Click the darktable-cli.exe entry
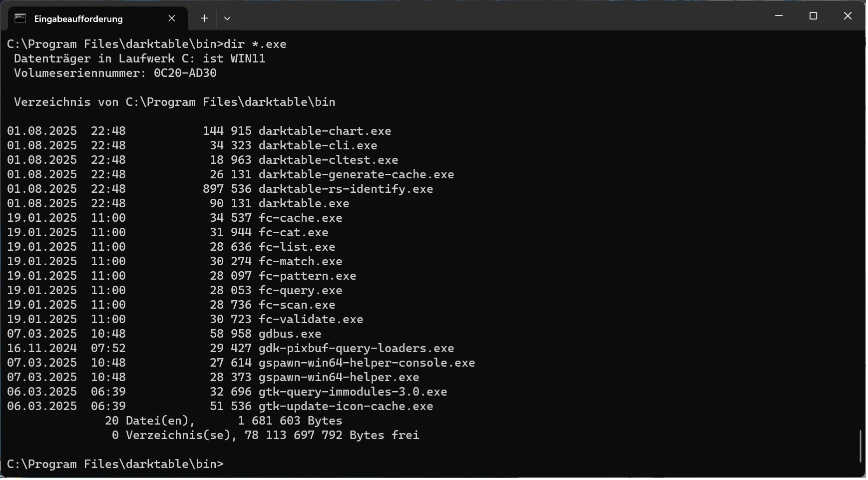This screenshot has height=480, width=868. tap(318, 145)
